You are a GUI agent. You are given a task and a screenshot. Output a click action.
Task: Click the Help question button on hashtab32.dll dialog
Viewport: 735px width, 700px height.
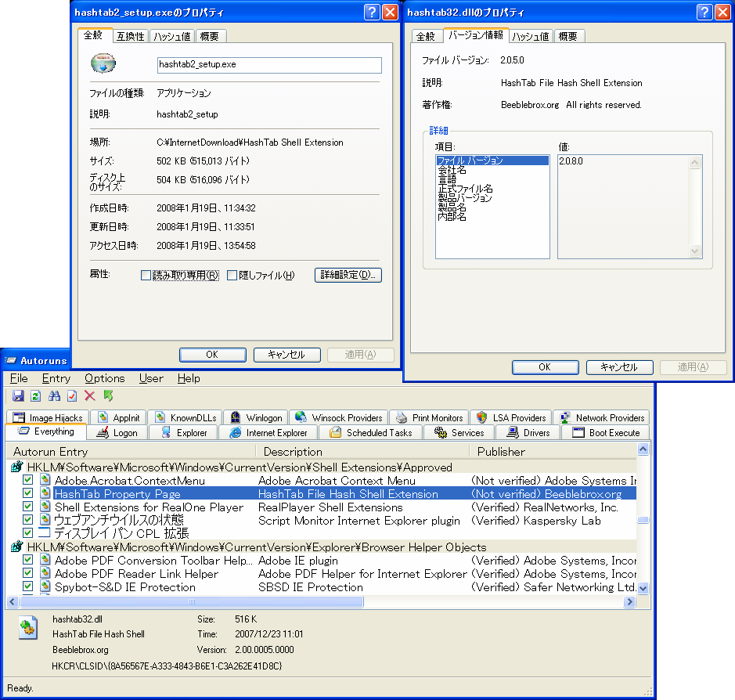(x=704, y=12)
